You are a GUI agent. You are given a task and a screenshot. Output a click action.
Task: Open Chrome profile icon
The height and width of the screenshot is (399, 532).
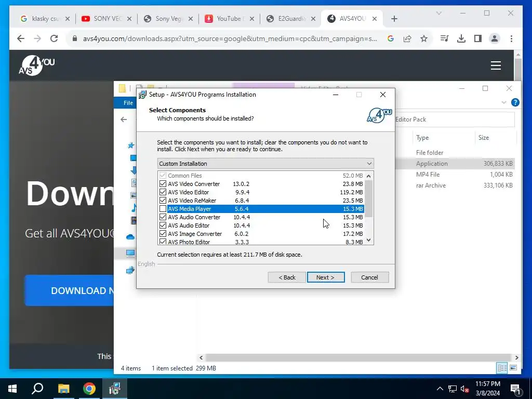click(495, 38)
